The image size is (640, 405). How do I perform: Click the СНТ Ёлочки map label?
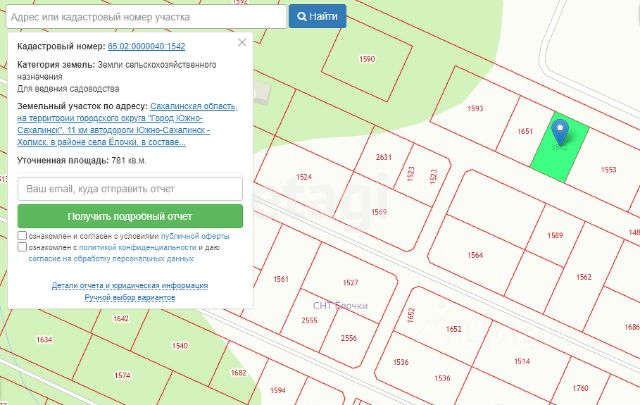coord(340,306)
